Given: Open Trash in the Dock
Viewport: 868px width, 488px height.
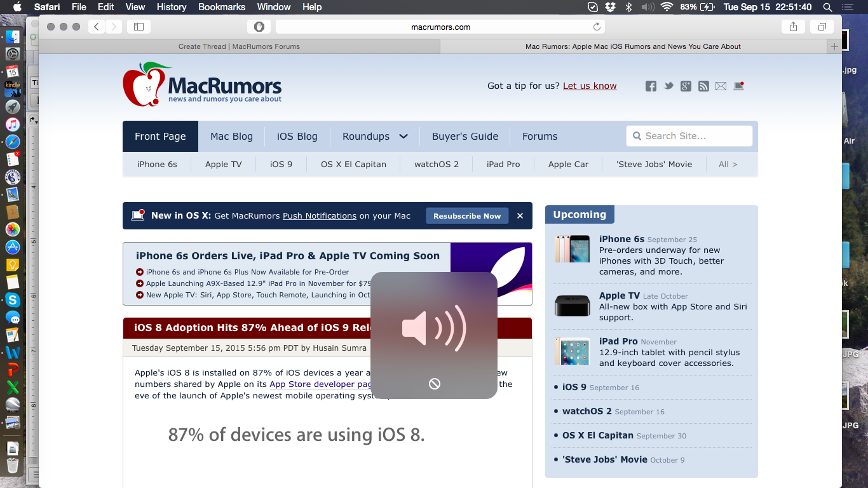Looking at the screenshot, I should click(13, 465).
